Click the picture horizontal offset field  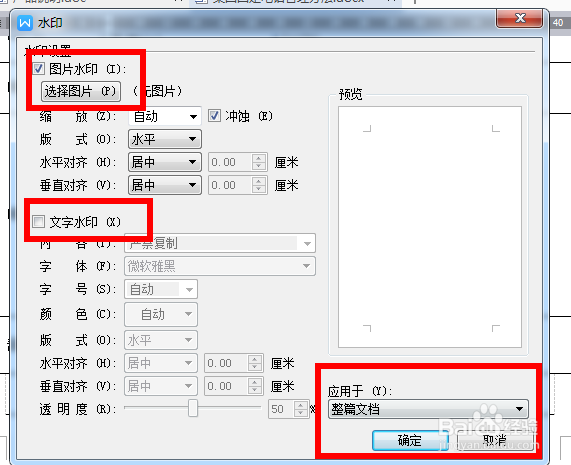230,162
